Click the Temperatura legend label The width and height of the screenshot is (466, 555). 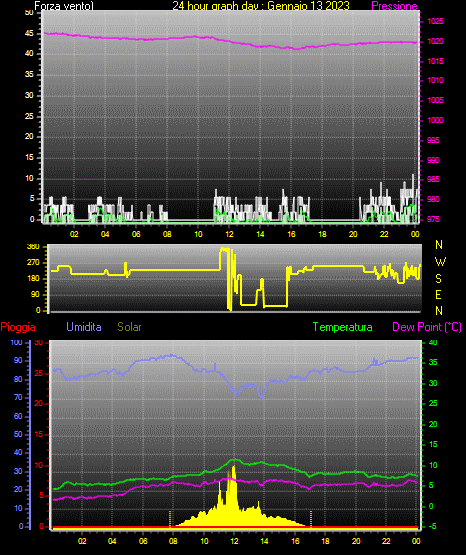tap(343, 327)
